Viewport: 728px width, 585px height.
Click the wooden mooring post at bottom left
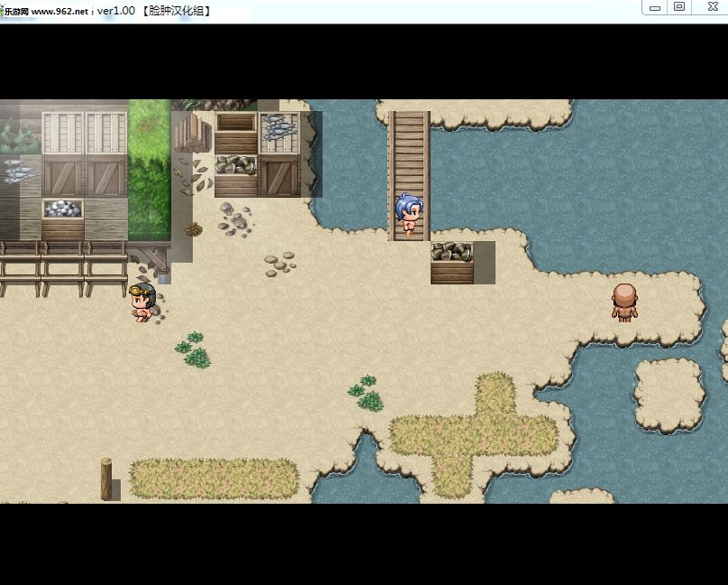click(106, 479)
